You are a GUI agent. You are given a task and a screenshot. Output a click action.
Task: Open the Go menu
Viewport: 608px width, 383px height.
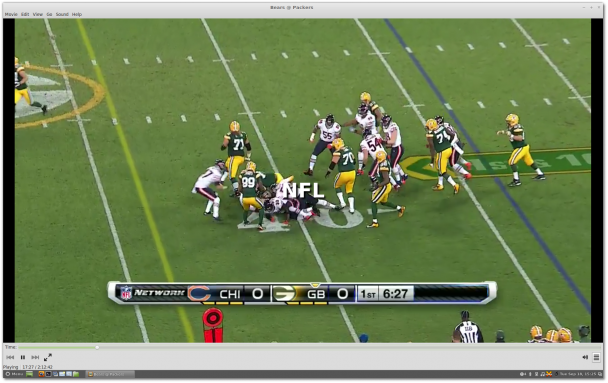click(49, 14)
